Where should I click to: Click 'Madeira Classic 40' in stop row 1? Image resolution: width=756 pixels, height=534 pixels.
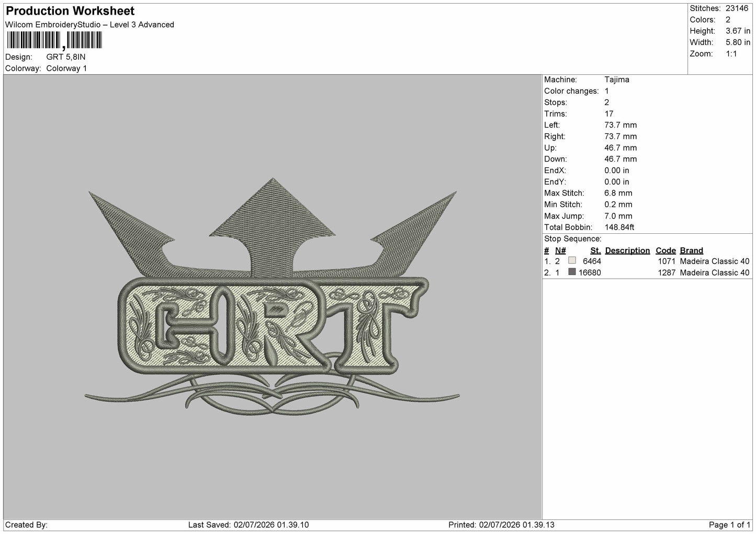(x=715, y=261)
